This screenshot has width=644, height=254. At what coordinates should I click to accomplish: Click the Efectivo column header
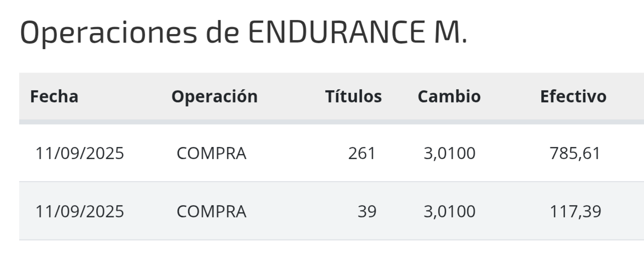573,96
